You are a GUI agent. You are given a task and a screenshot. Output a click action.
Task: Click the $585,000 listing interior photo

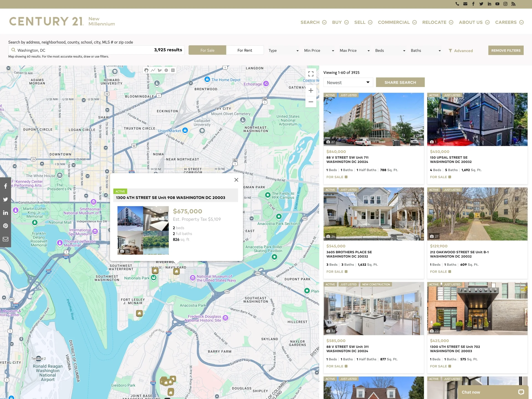coord(374,309)
